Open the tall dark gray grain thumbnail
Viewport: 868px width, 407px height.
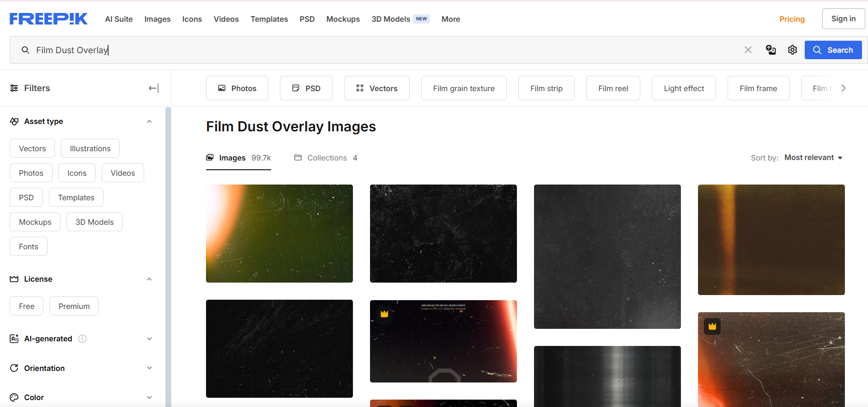click(x=607, y=257)
